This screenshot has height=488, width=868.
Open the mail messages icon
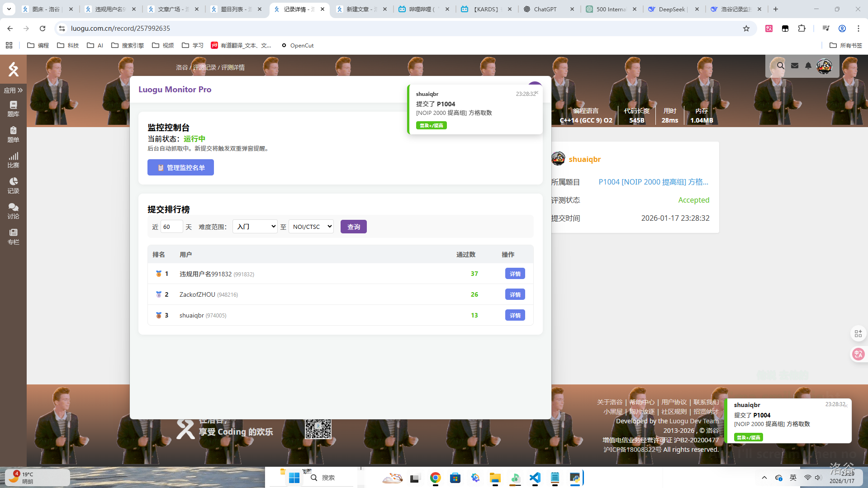pyautogui.click(x=794, y=66)
